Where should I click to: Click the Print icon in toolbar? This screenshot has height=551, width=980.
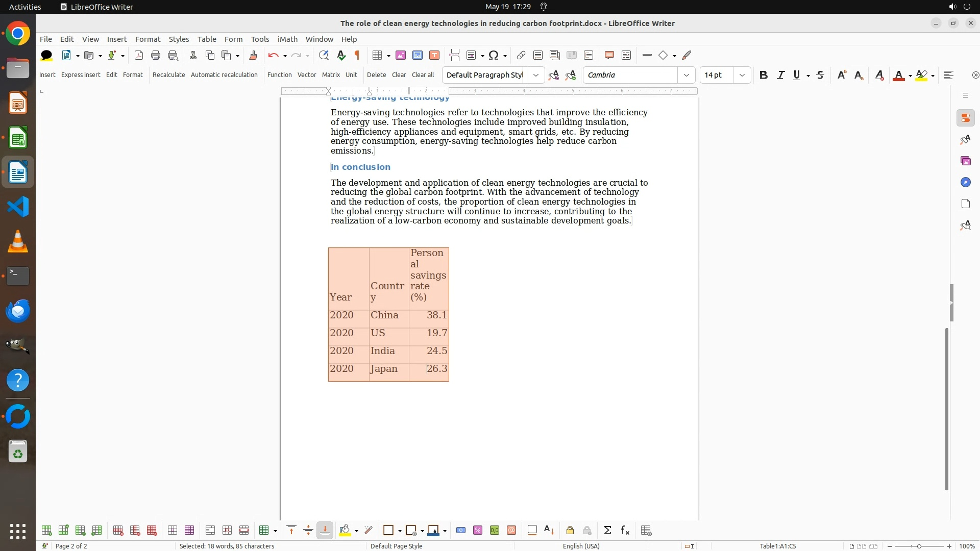156,55
